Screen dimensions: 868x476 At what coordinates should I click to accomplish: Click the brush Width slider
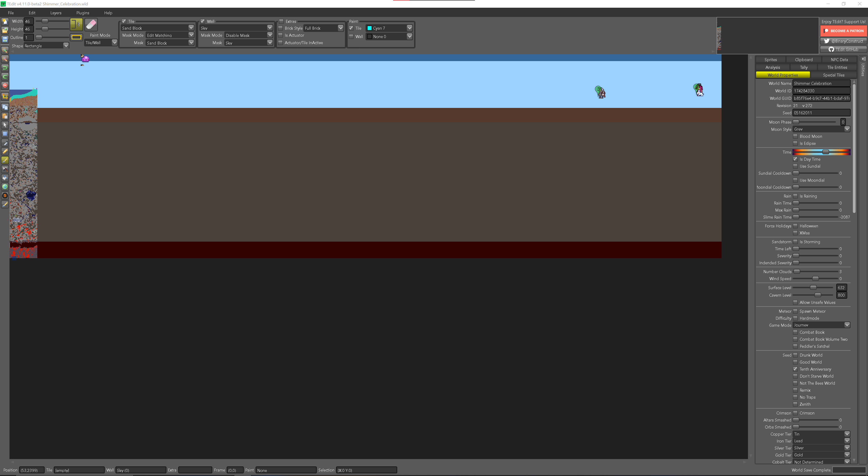click(53, 21)
